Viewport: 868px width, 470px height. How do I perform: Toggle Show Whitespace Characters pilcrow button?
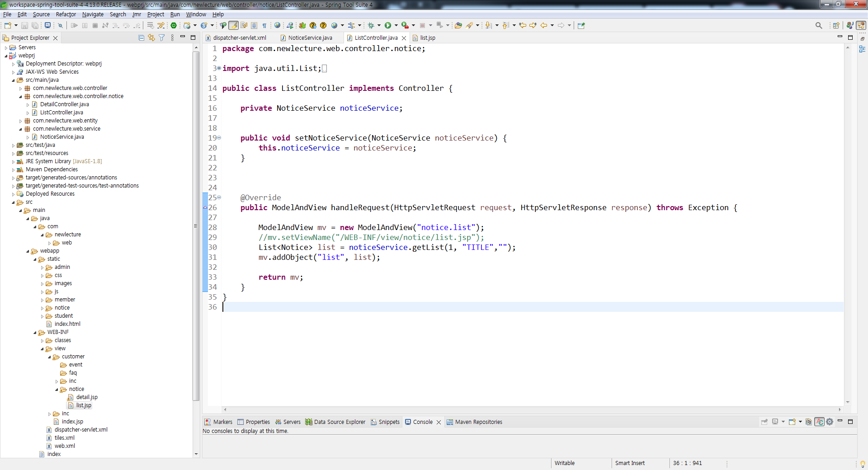point(265,25)
